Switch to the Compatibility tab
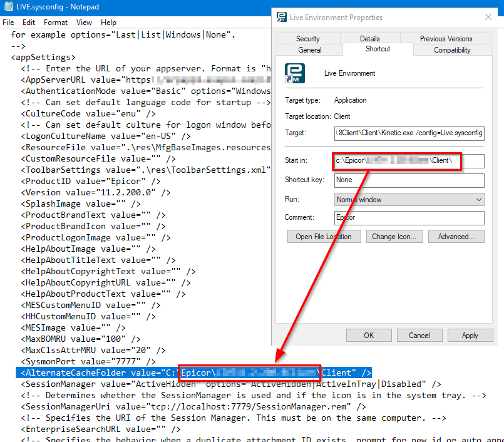The image size is (504, 442). coord(452,50)
